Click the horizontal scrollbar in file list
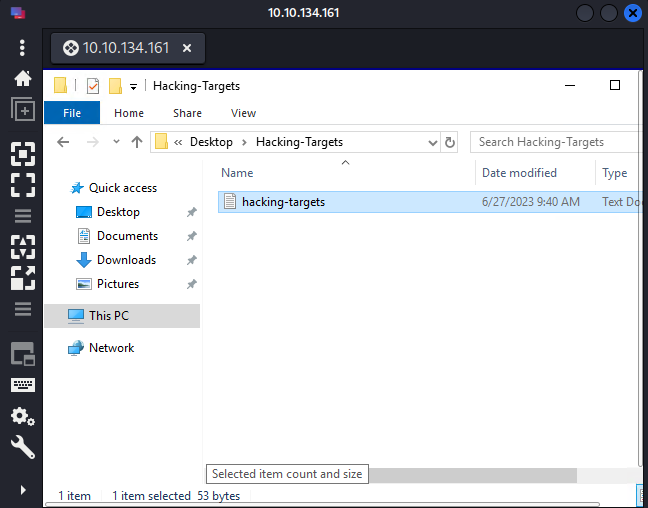This screenshot has width=648, height=508. (x=473, y=475)
